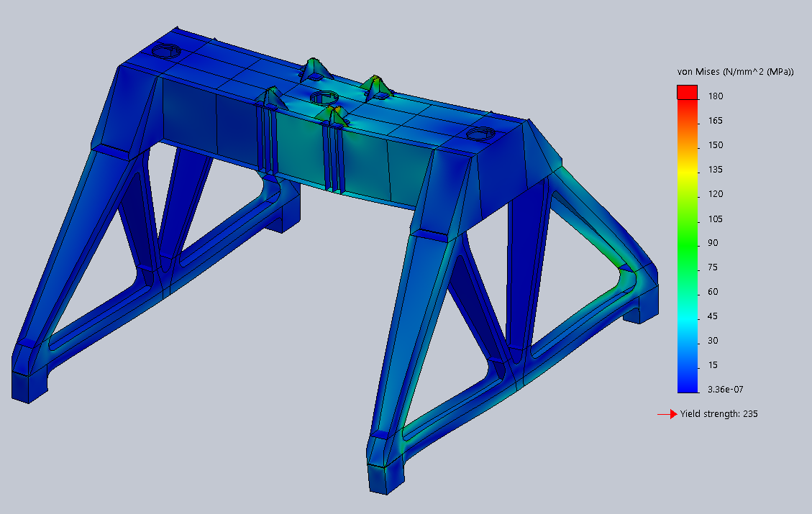This screenshot has width=812, height=514.
Task: Select the hole at the left end of the top beam
Action: [168, 52]
